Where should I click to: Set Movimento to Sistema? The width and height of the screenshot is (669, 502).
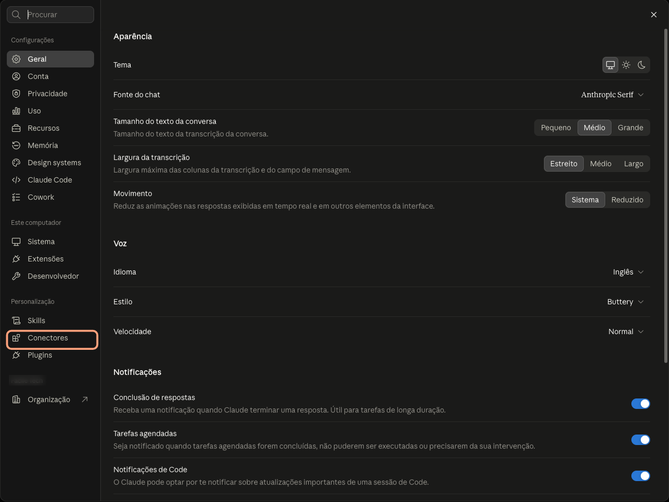coord(585,200)
